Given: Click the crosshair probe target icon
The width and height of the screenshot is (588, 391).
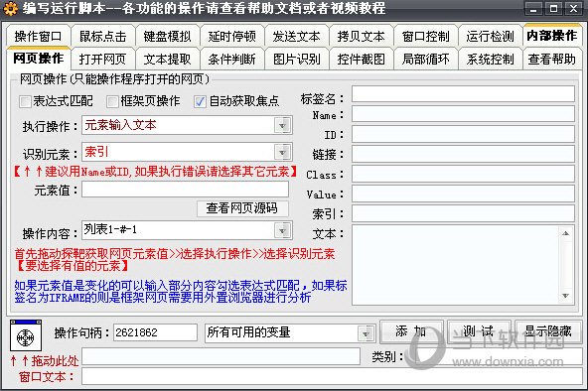Looking at the screenshot, I should 26,335.
